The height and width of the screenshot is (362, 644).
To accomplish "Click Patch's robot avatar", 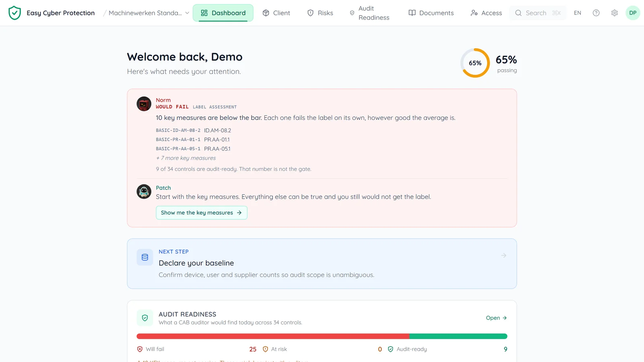I will point(144,191).
